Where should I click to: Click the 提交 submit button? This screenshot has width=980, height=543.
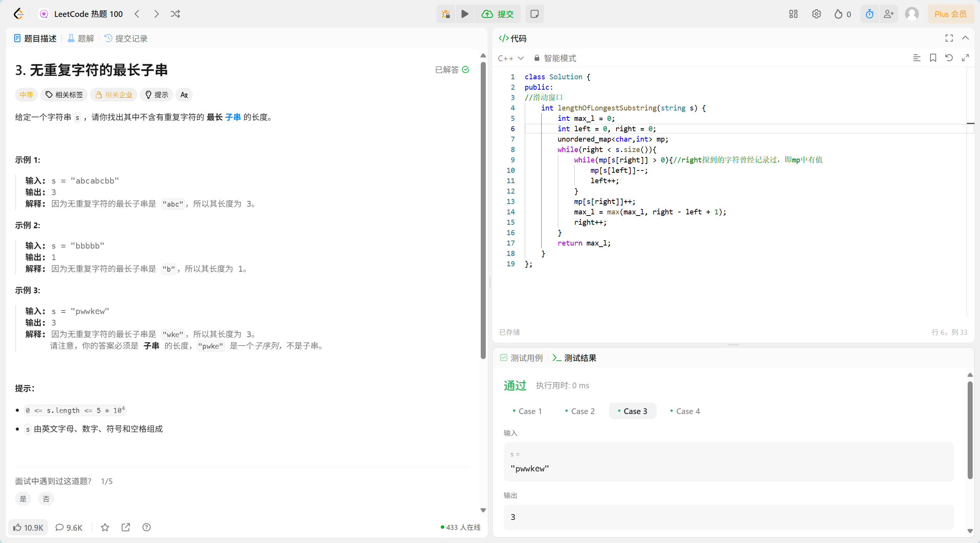click(498, 14)
